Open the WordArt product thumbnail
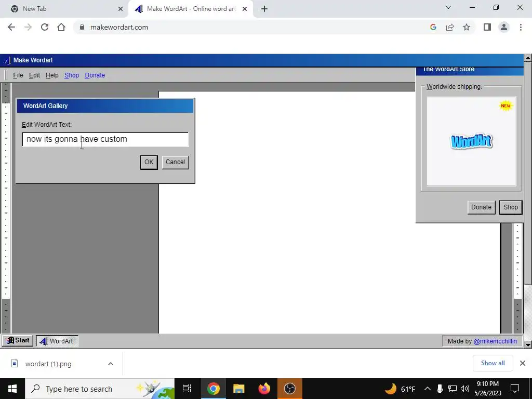The width and height of the screenshot is (532, 399). (x=472, y=141)
